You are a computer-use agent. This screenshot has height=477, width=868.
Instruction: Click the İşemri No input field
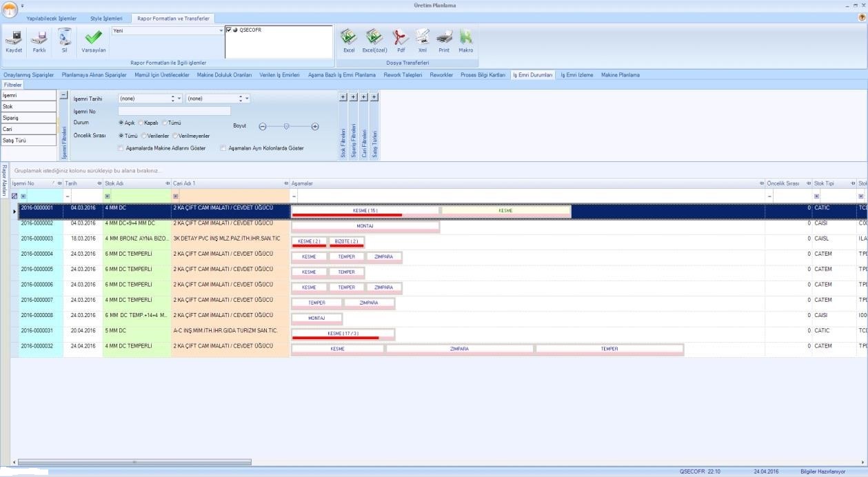point(174,111)
